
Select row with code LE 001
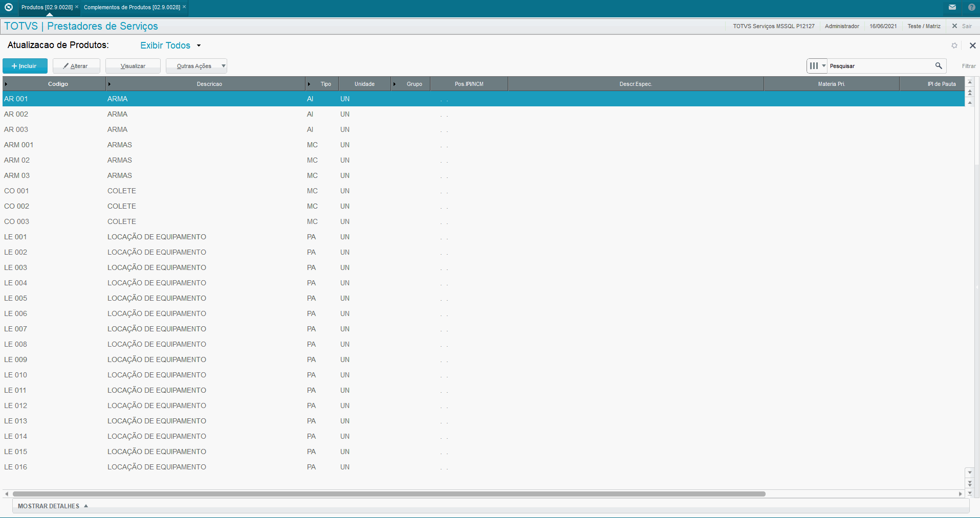(x=484, y=237)
